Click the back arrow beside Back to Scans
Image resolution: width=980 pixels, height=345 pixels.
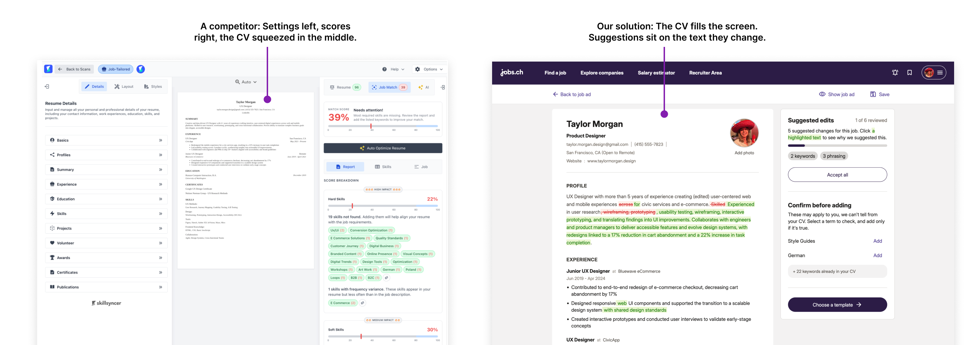click(x=60, y=69)
